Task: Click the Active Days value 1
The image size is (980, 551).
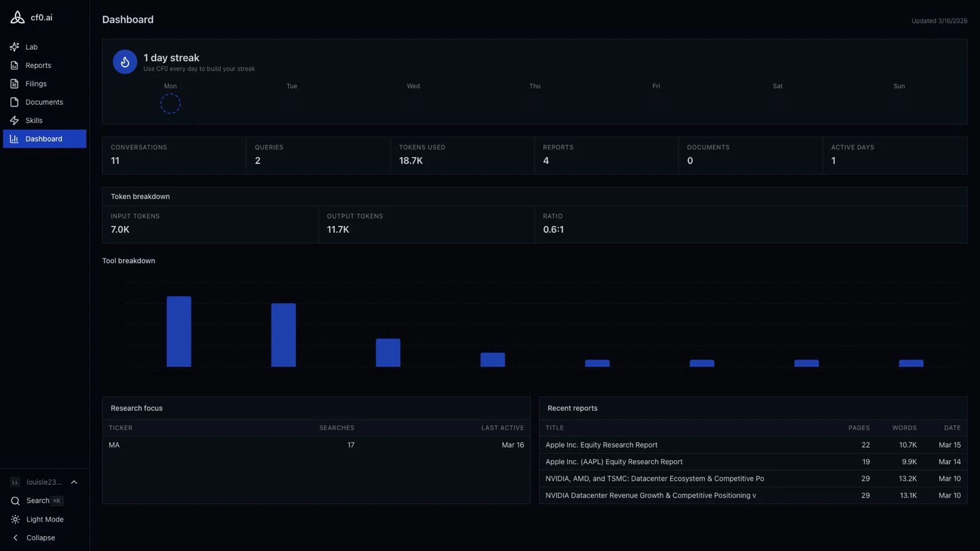Action: point(834,161)
